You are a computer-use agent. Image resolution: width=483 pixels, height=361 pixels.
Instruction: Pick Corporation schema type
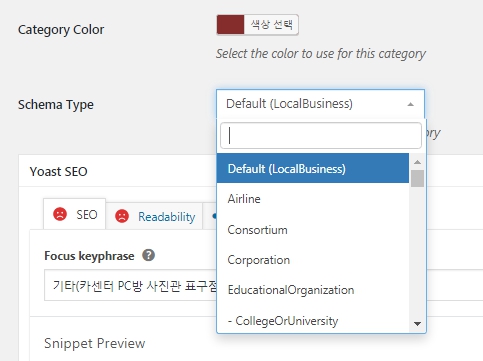(x=313, y=260)
